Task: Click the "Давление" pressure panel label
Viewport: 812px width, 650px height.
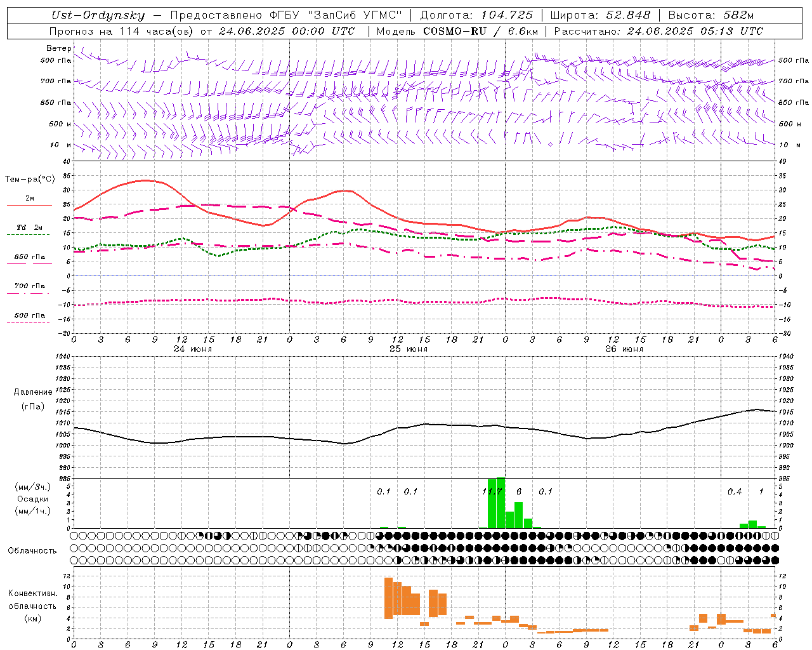Action: 32,392
